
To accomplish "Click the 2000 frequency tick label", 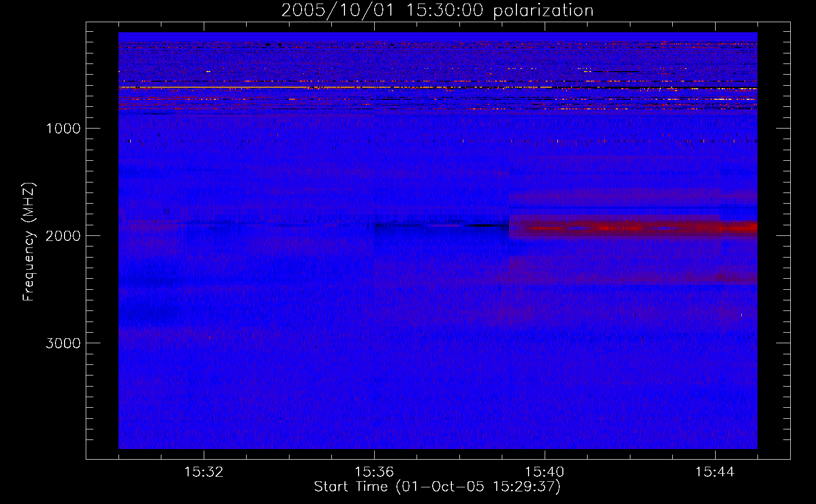I will (x=63, y=236).
